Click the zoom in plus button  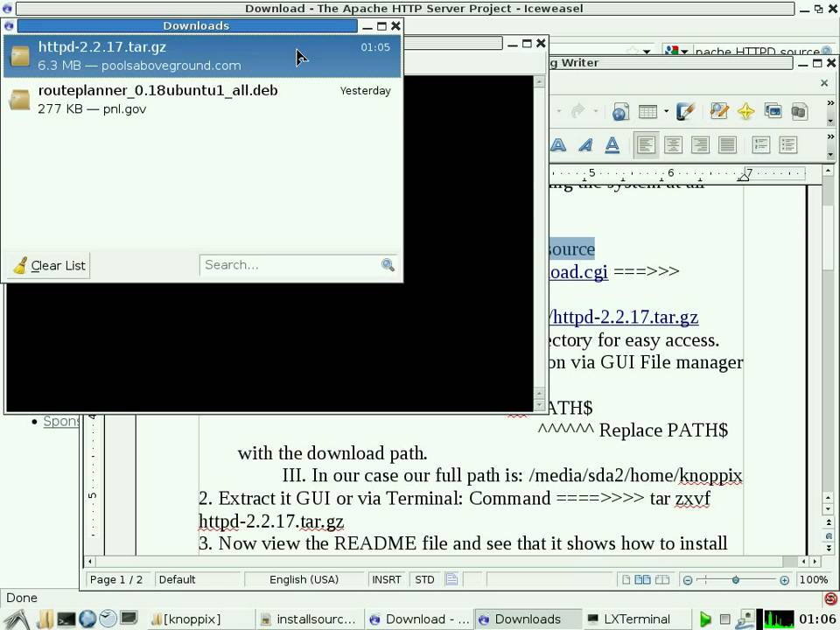click(x=784, y=580)
